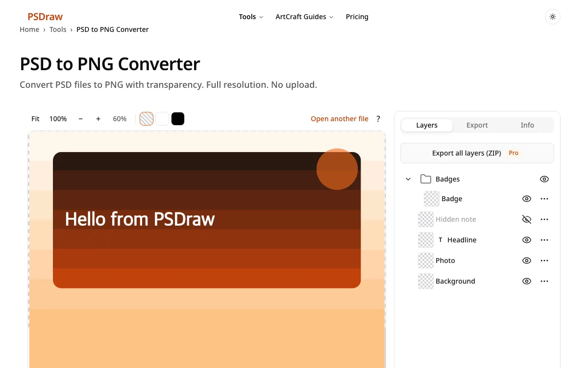Image resolution: width=588 pixels, height=368 pixels.
Task: Click the 'PSD to PNG Converter' breadcrumb text
Action: (x=113, y=29)
